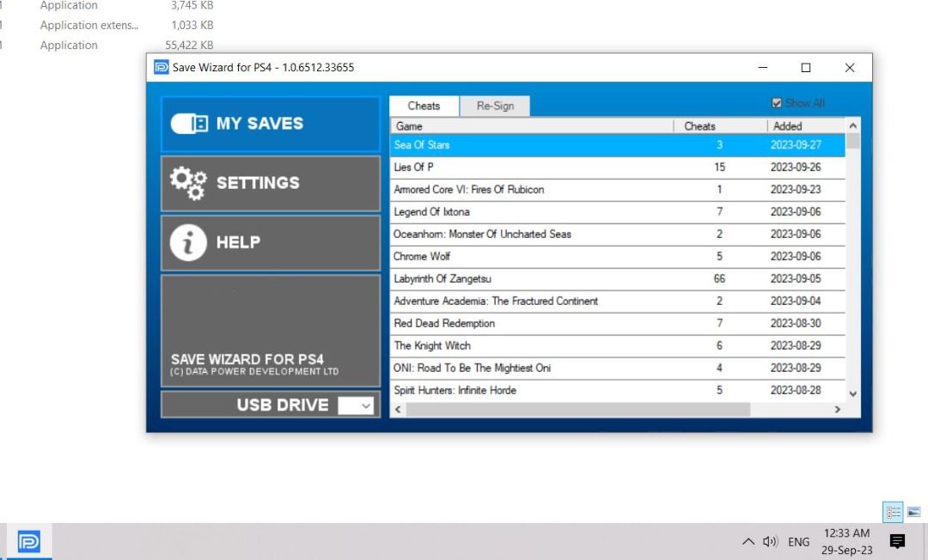Select ONI: Road To Be The Mightiest Oni

617,368
